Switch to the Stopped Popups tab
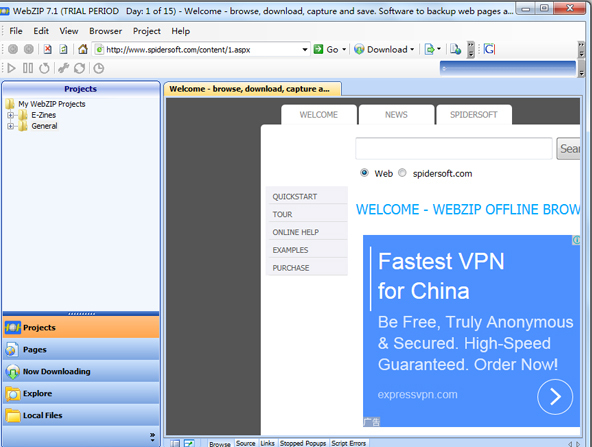Image resolution: width=592 pixels, height=447 pixels. 303,443
